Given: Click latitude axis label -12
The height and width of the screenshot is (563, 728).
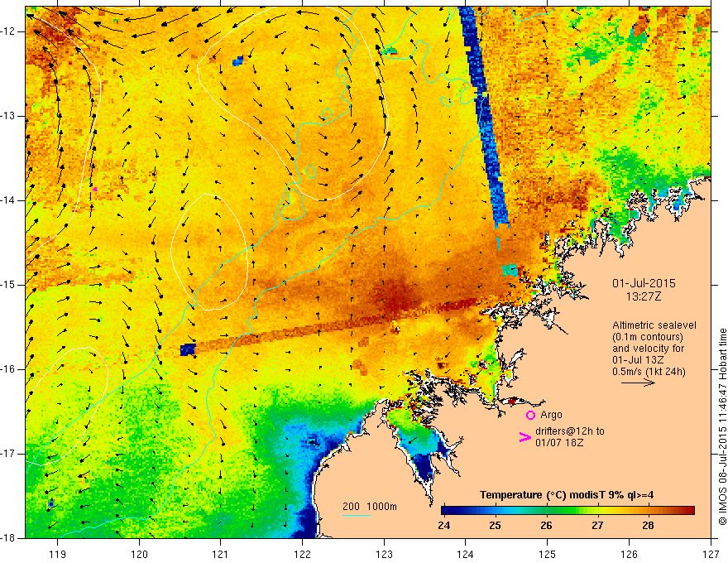Looking at the screenshot, I should [8, 31].
